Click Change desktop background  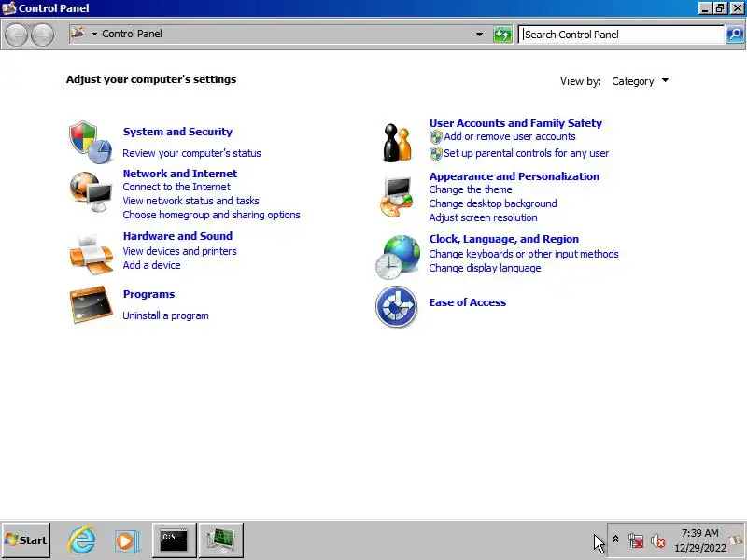(x=493, y=203)
